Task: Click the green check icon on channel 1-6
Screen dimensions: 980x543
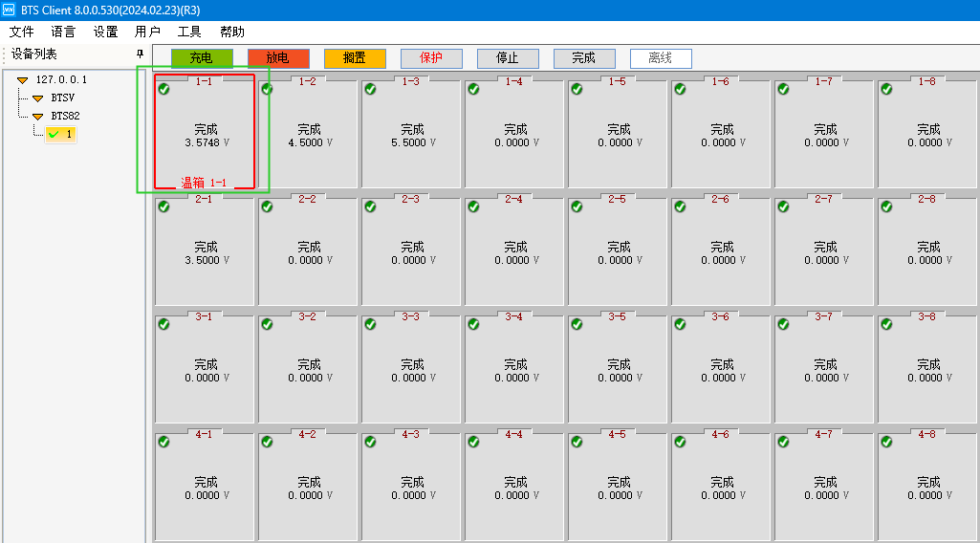Action: click(680, 89)
